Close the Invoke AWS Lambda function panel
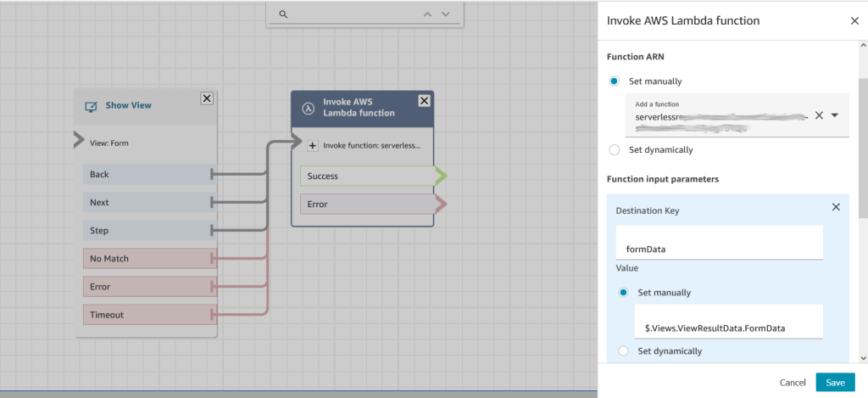868x398 pixels. [x=854, y=21]
